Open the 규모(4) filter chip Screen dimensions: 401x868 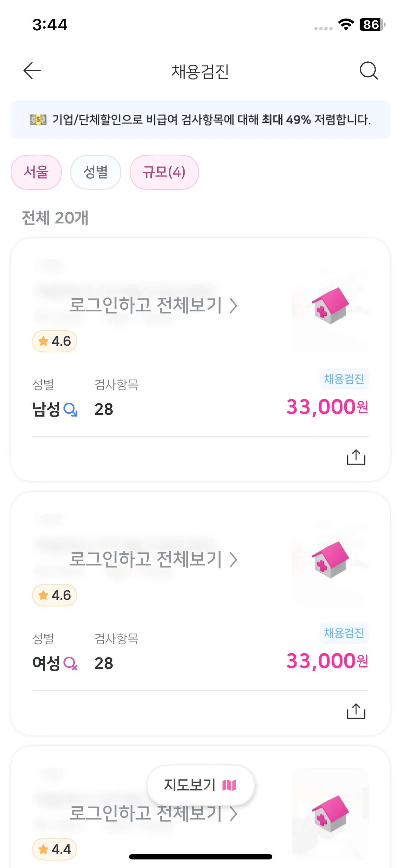[x=164, y=172]
